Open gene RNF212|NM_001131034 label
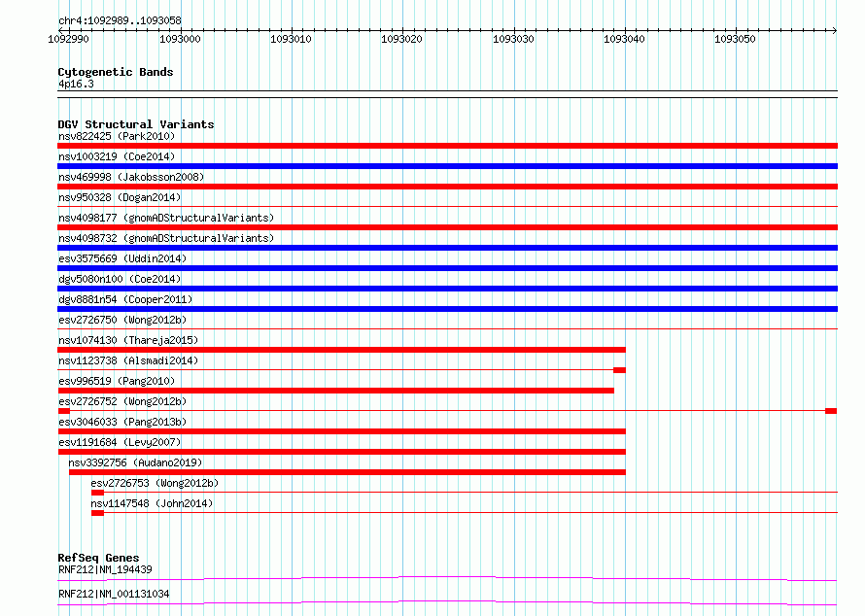 click(x=114, y=594)
